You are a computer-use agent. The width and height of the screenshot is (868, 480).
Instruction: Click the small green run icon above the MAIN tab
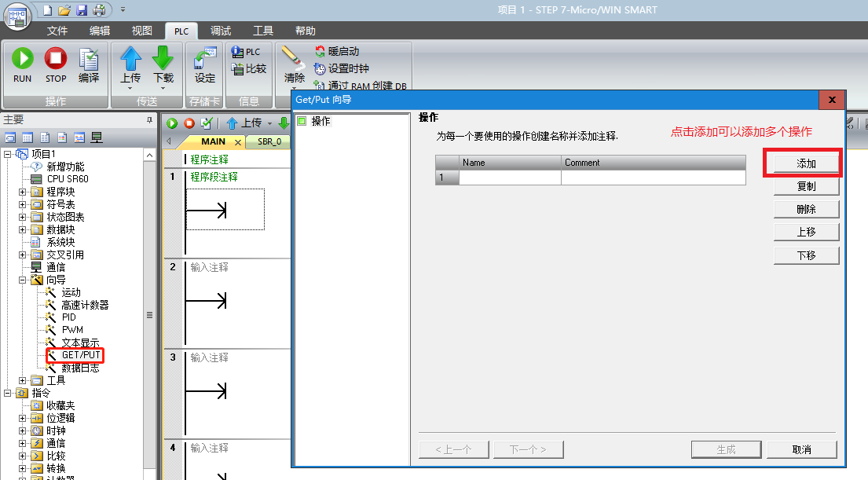[x=171, y=123]
